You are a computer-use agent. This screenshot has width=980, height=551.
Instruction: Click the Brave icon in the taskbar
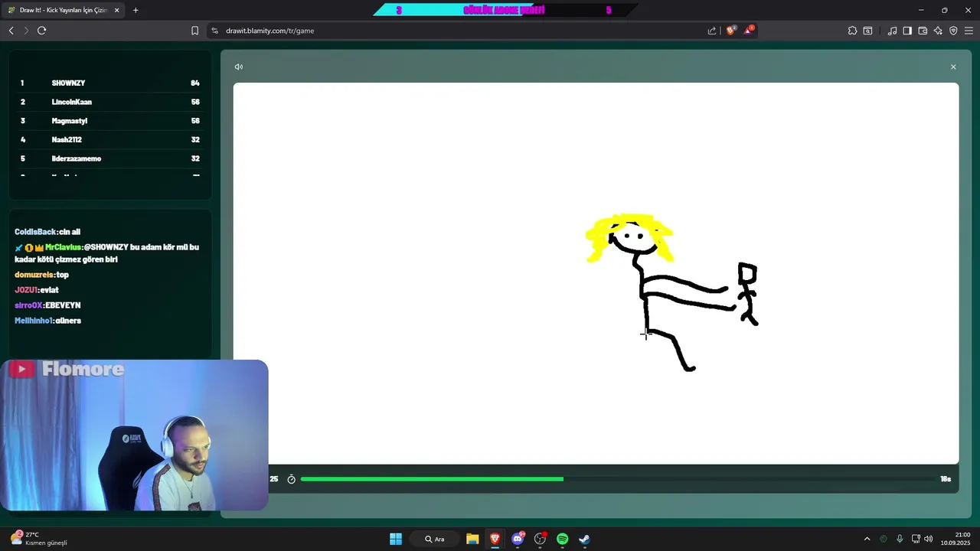coord(495,539)
